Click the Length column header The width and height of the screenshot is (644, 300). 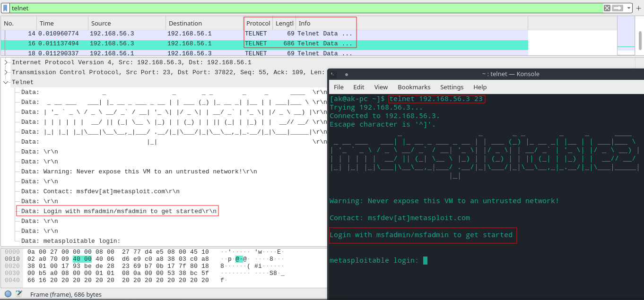click(284, 23)
